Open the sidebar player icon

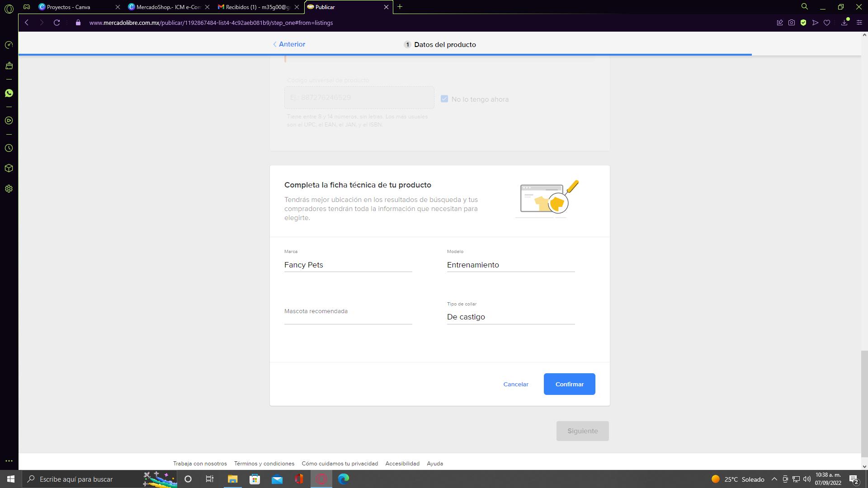(x=9, y=121)
